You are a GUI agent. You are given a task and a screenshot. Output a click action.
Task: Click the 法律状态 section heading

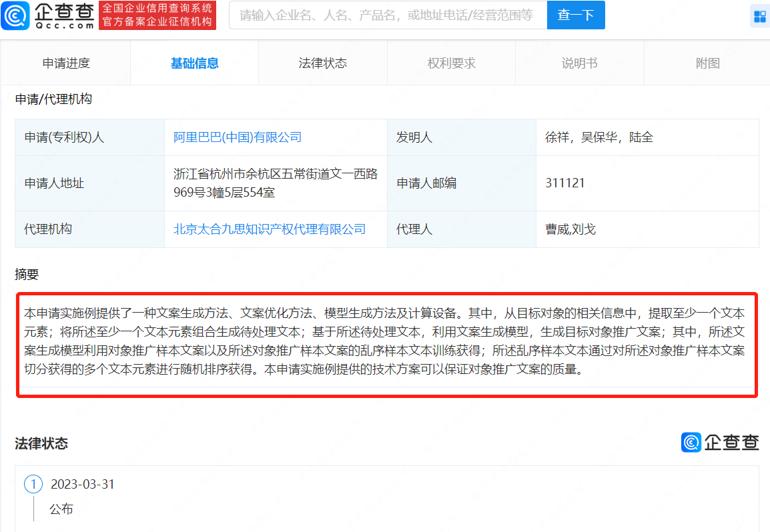(41, 443)
